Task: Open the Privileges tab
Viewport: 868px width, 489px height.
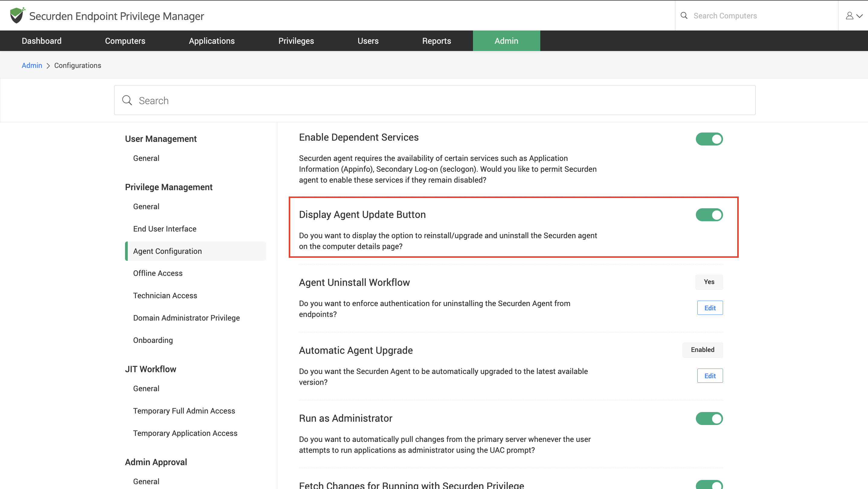Action: [296, 41]
